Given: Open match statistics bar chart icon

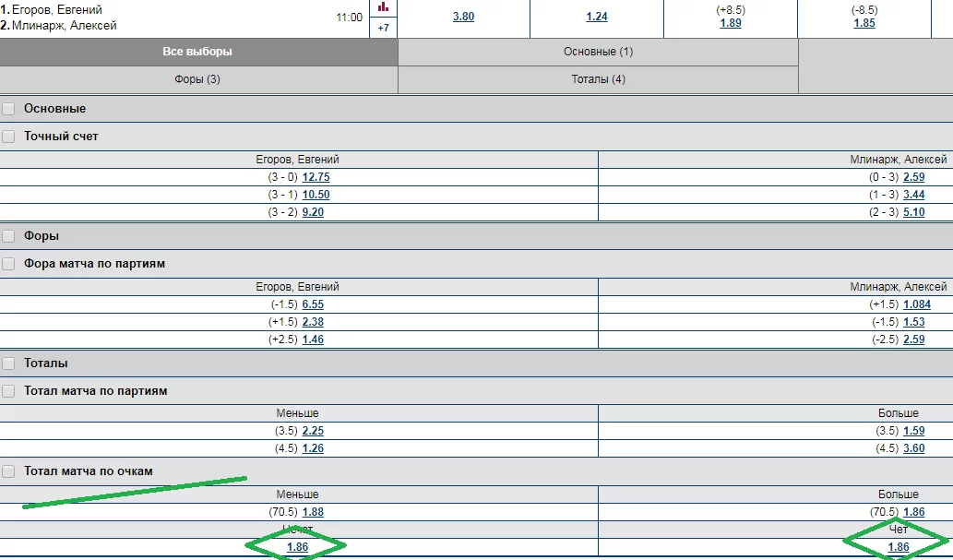Looking at the screenshot, I should (383, 7).
